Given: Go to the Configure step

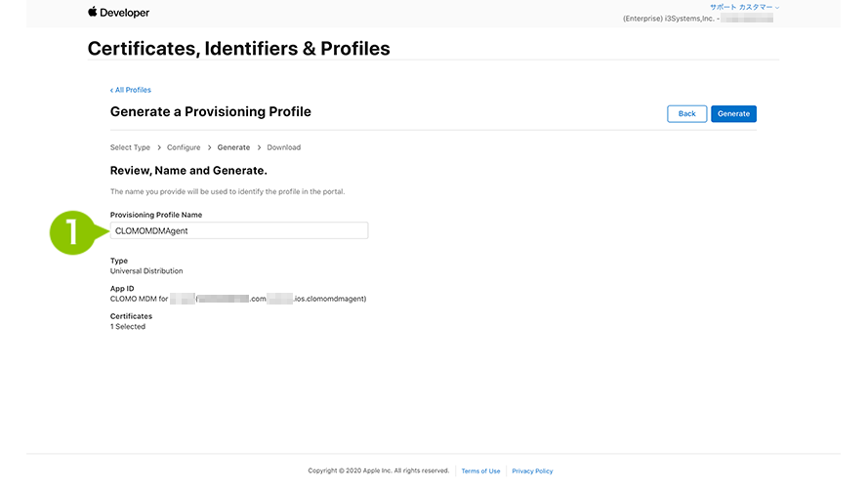Looking at the screenshot, I should (184, 147).
